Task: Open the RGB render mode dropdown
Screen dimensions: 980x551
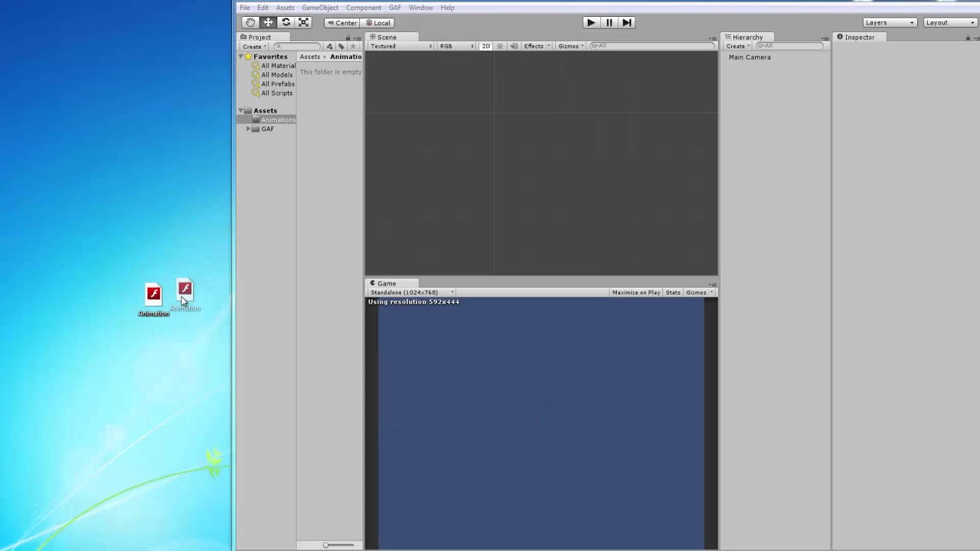Action: pyautogui.click(x=457, y=46)
